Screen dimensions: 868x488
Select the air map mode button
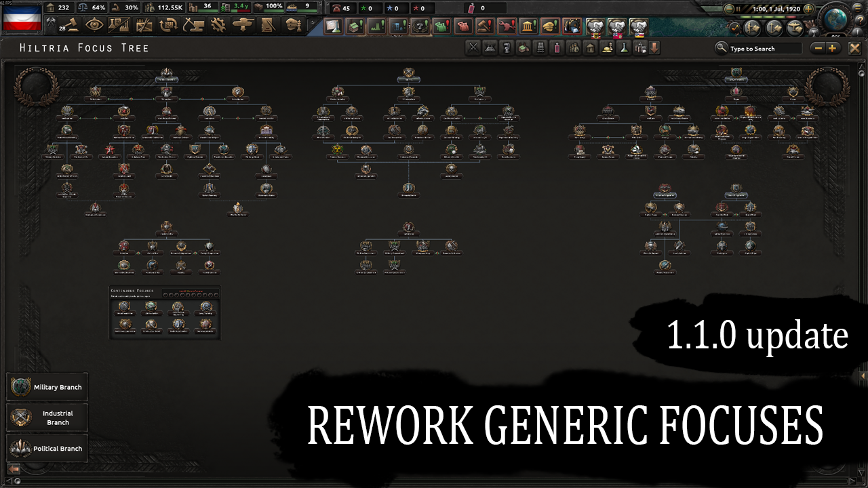point(796,28)
